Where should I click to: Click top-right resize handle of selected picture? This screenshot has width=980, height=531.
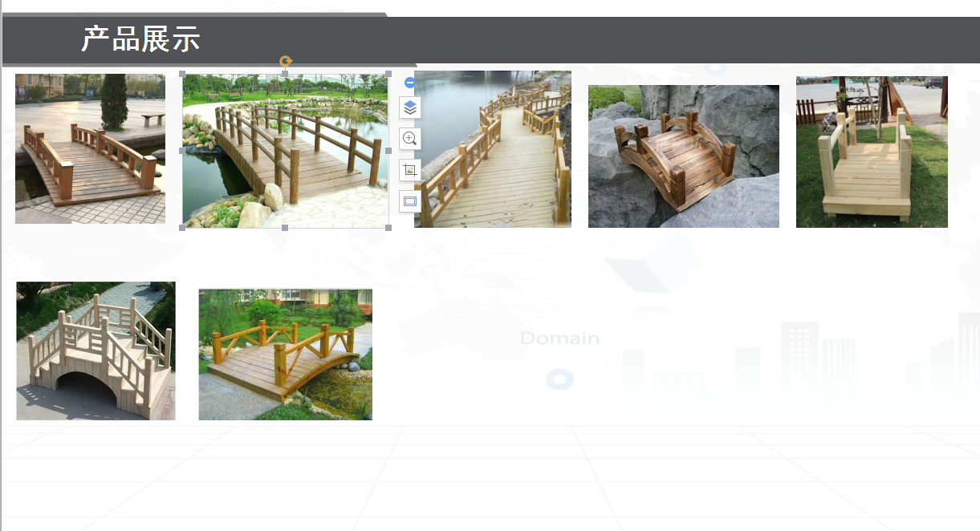(389, 74)
